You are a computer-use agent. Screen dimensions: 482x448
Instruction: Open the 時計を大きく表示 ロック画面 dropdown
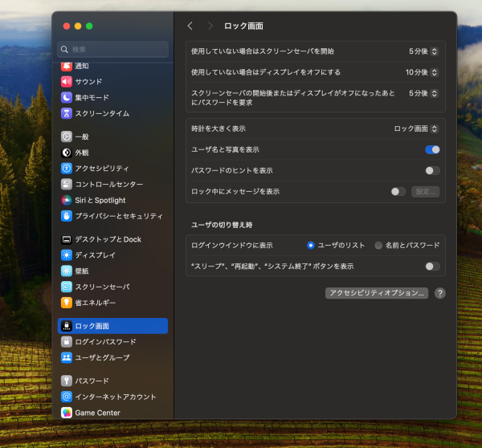[416, 128]
